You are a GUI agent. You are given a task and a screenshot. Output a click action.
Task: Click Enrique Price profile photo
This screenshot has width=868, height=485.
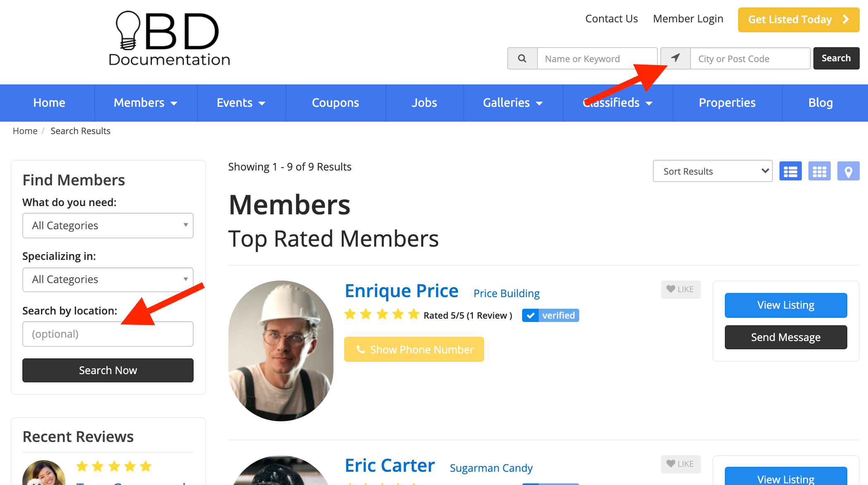point(281,351)
